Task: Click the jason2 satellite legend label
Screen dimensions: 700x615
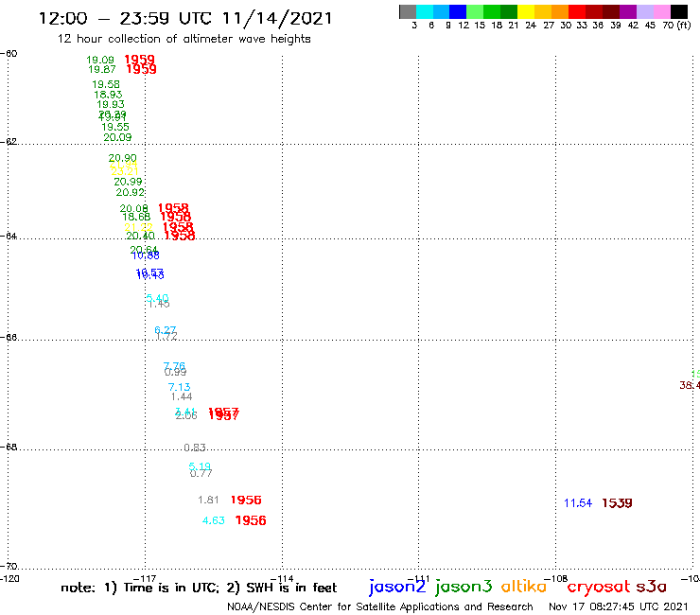Action: tap(397, 587)
